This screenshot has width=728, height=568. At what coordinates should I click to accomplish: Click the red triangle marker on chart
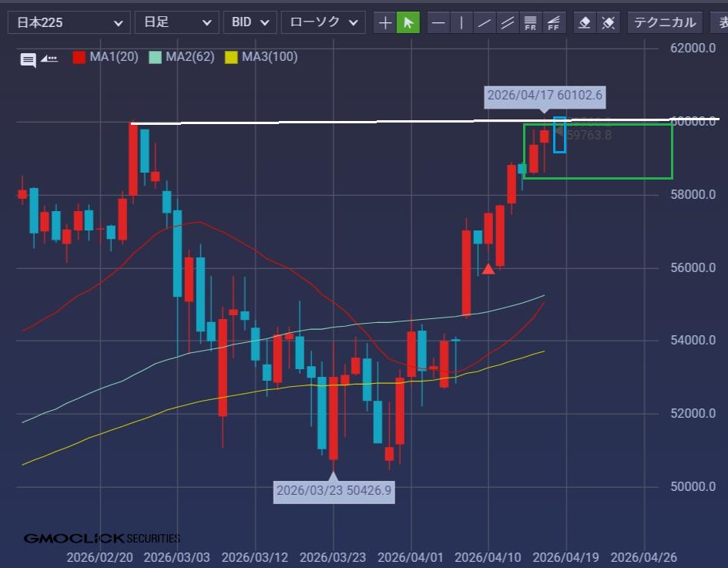[488, 269]
